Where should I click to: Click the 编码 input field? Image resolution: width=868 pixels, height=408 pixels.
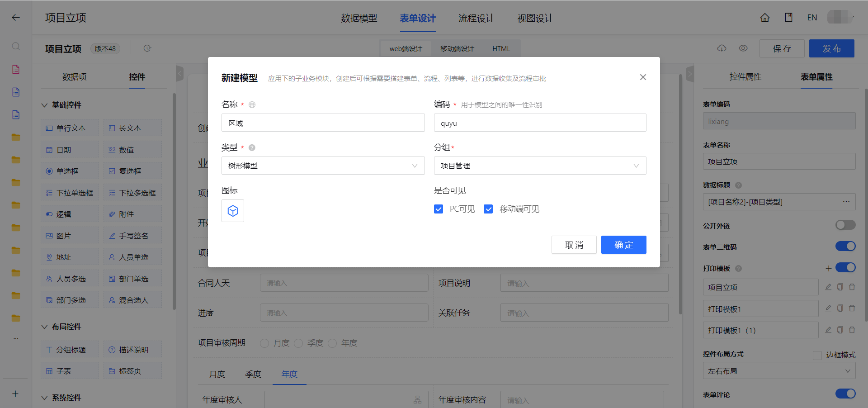[540, 123]
